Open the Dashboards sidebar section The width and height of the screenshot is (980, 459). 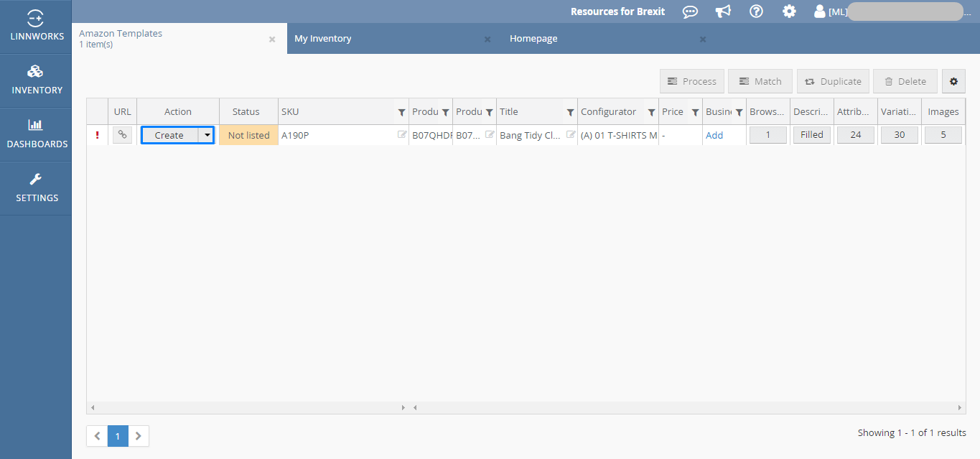click(36, 134)
